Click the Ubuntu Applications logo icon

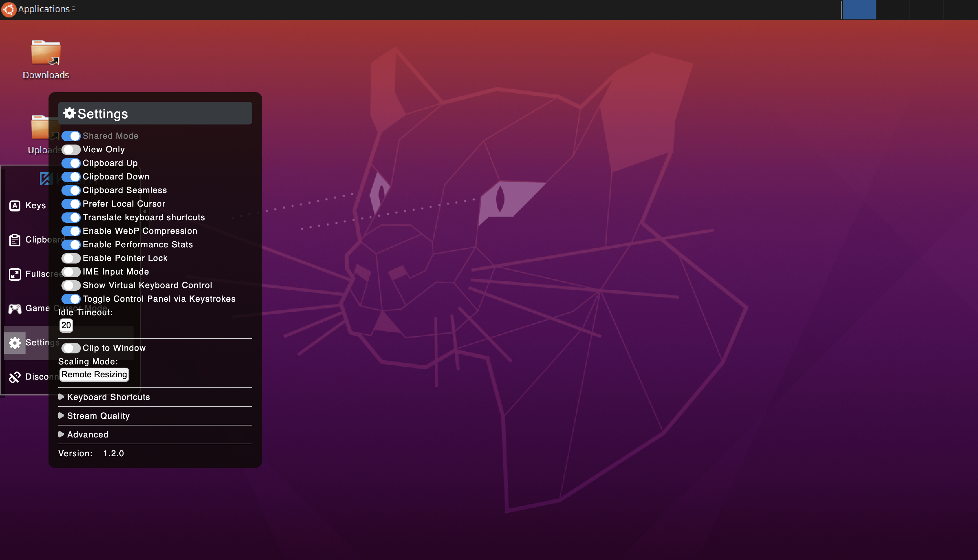pos(8,9)
